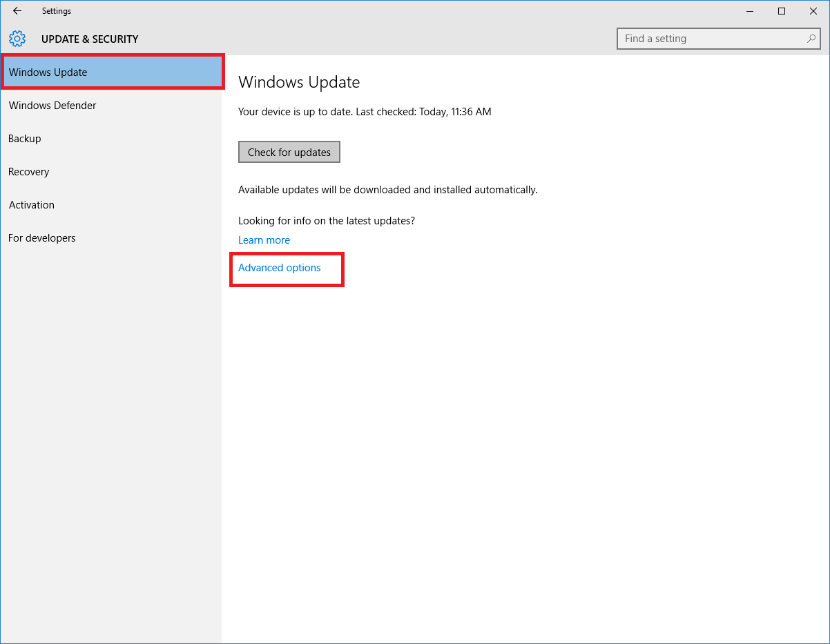Select Windows Update in the sidebar
Image resolution: width=830 pixels, height=644 pixels.
point(48,72)
